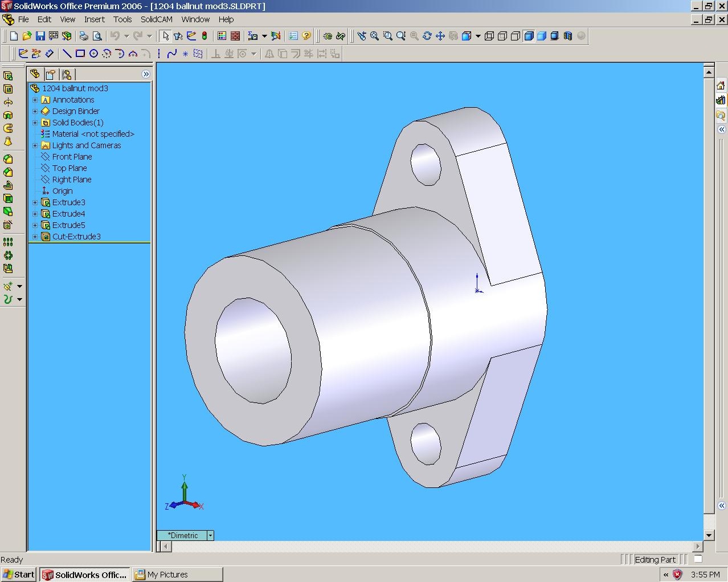Expand the Extrude3 feature node
Screen dimensions: 728x582
click(x=35, y=202)
